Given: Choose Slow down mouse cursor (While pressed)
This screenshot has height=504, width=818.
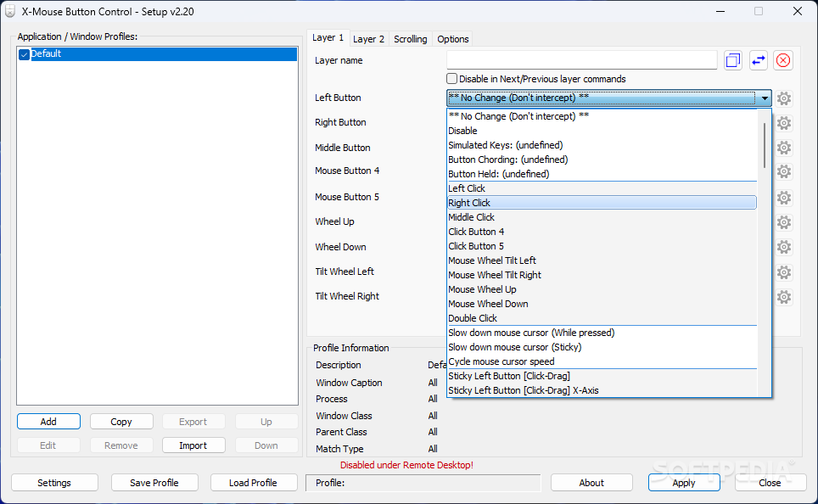Looking at the screenshot, I should (x=602, y=333).
